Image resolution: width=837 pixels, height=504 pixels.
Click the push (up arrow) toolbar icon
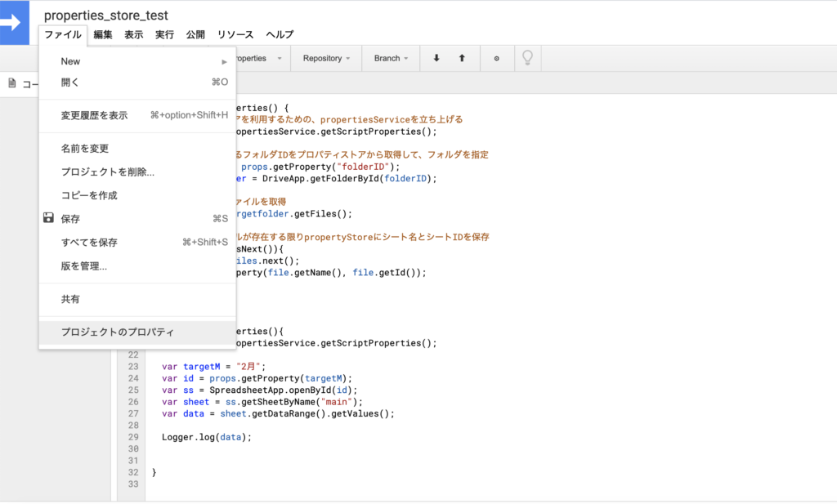pyautogui.click(x=462, y=58)
